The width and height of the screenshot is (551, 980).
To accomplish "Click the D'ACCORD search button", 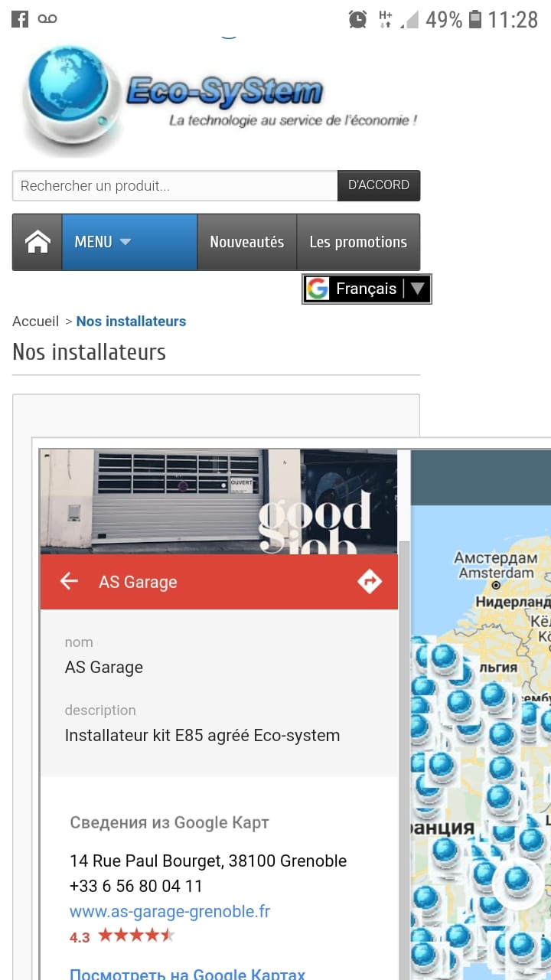I will pos(379,185).
